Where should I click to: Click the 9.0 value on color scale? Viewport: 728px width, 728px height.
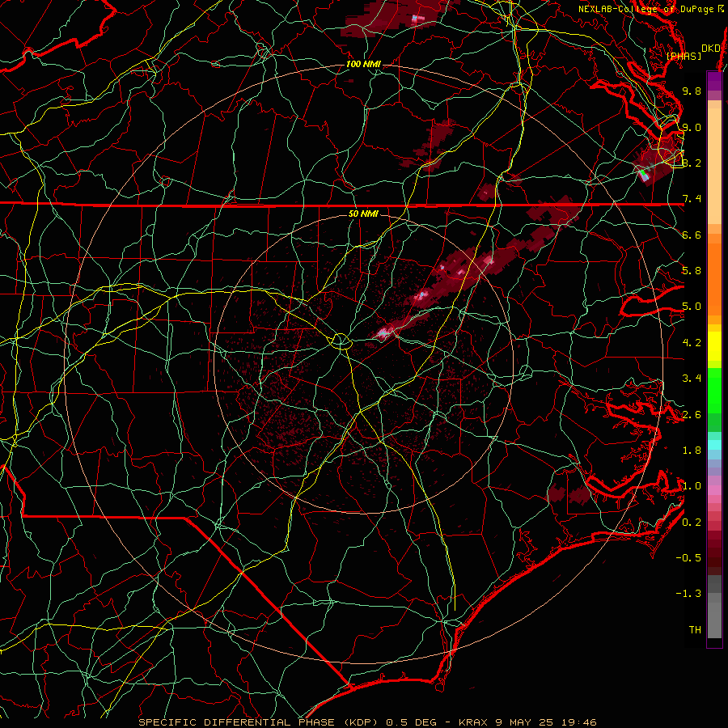pos(692,127)
